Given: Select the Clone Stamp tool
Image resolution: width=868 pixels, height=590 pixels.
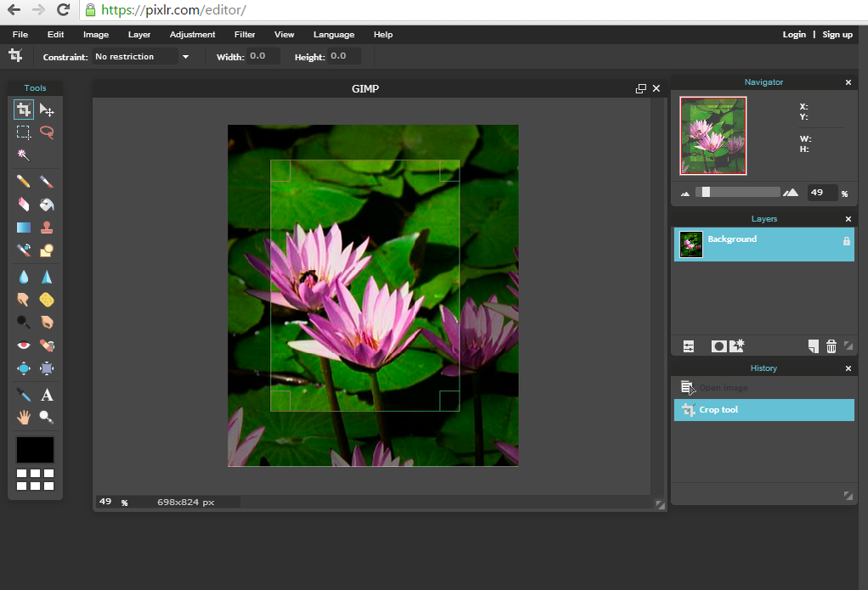Looking at the screenshot, I should coord(47,228).
